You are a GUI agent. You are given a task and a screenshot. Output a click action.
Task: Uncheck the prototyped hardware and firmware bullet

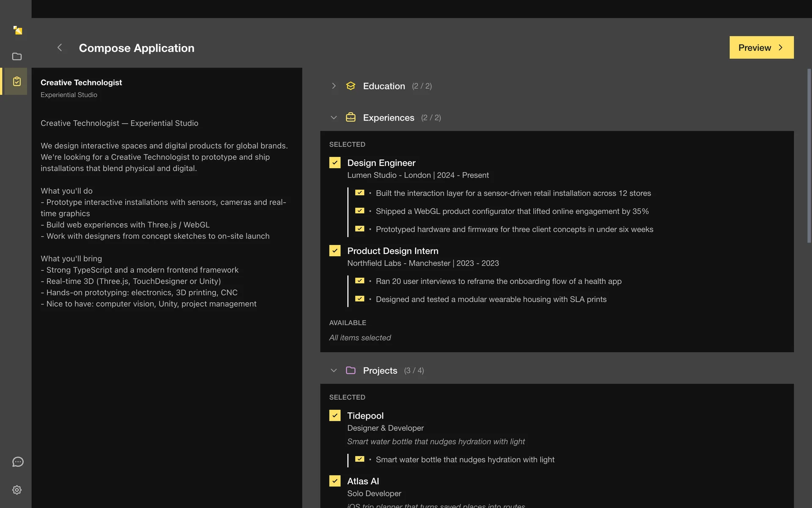coord(359,229)
